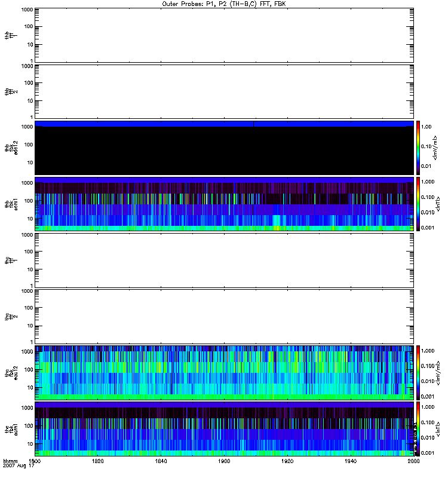Click the "2007 Aug 17" date label
448x478 pixels.
17,467
